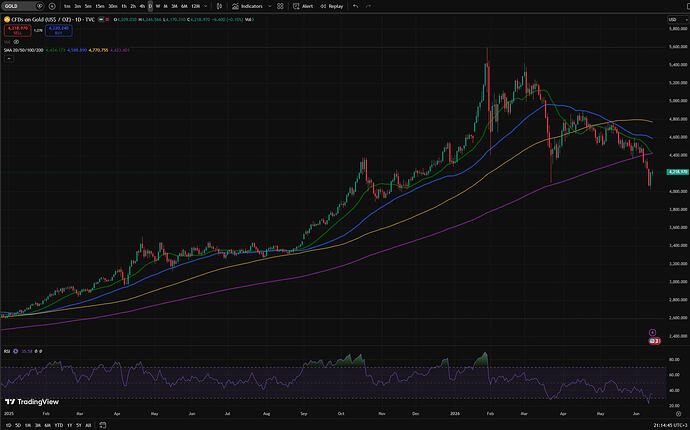Switch to the YTD date range
690x430 pixels.
pyautogui.click(x=59, y=425)
